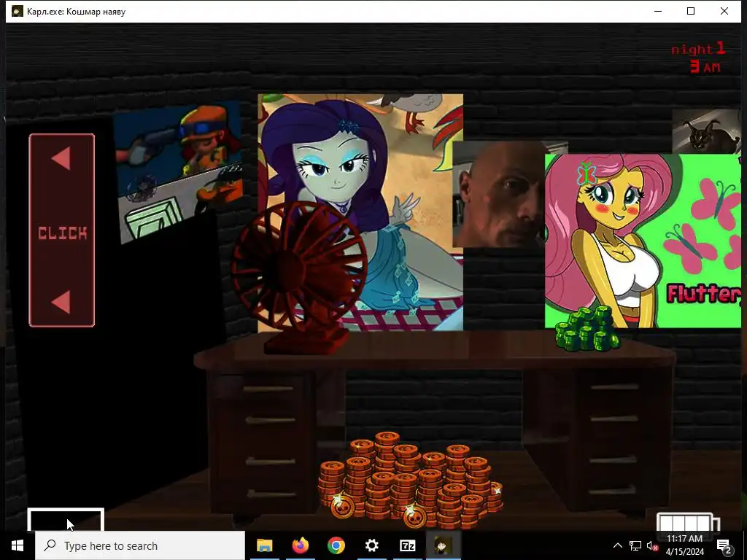Viewport: 747px width, 560px height.
Task: Open File Explorer from the taskbar
Action: point(264,545)
